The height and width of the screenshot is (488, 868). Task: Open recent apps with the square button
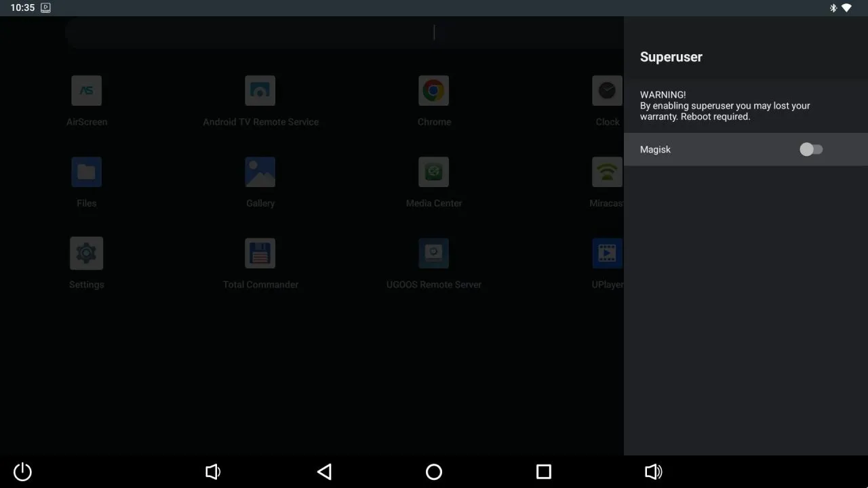[543, 472]
